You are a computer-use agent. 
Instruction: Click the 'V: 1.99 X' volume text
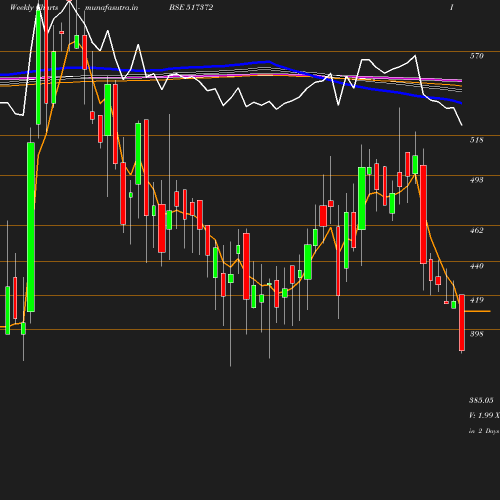[x=484, y=415]
